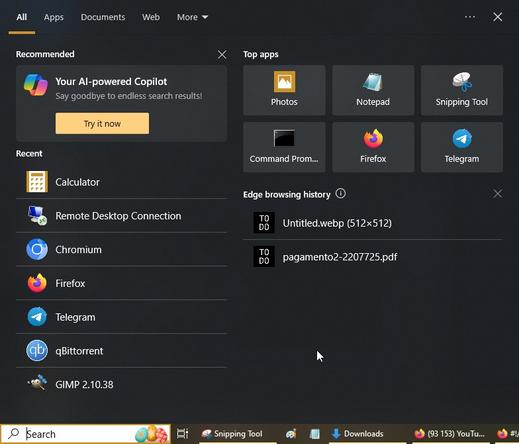
Task: Dismiss the Recommended section
Action: [x=222, y=54]
